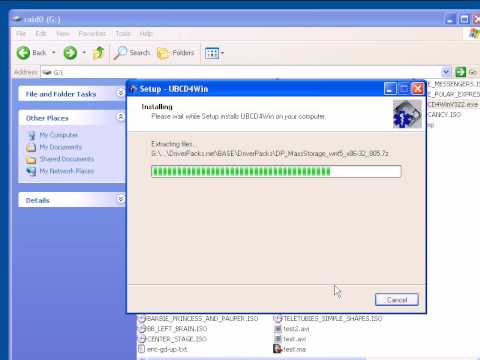The height and width of the screenshot is (360, 480).
Task: Click the disc icon of TELETUBBIES_SIMPLE_SHAPES.ISO
Action: pos(278,319)
